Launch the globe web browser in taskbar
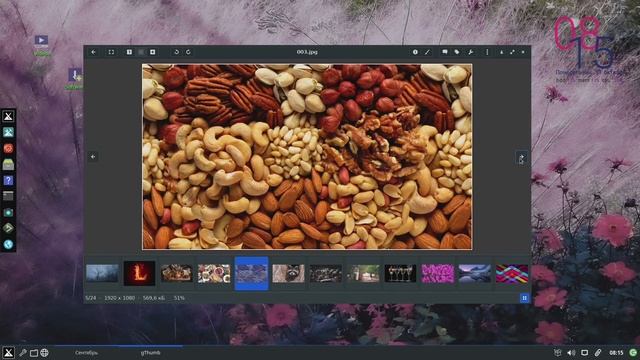Screen dimensions: 640x360 (44, 353)
